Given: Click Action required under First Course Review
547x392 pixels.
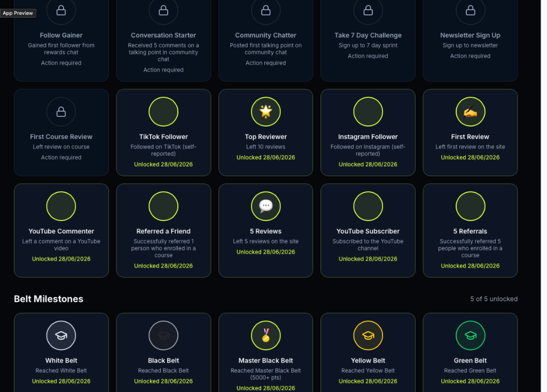Looking at the screenshot, I should pyautogui.click(x=61, y=158).
